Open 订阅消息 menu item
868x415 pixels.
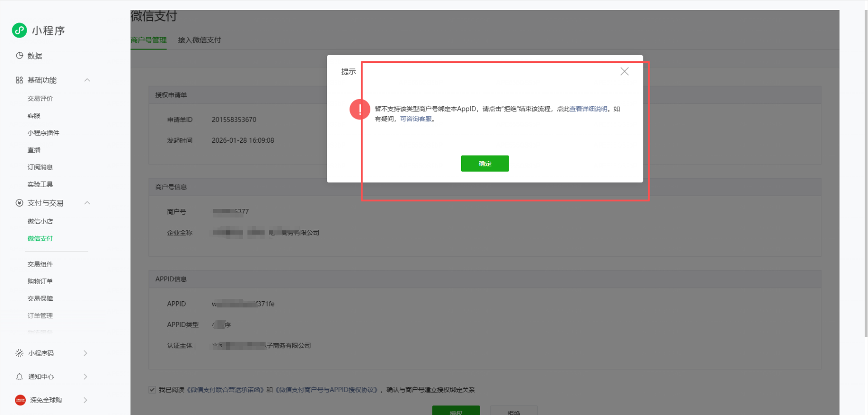pos(40,167)
